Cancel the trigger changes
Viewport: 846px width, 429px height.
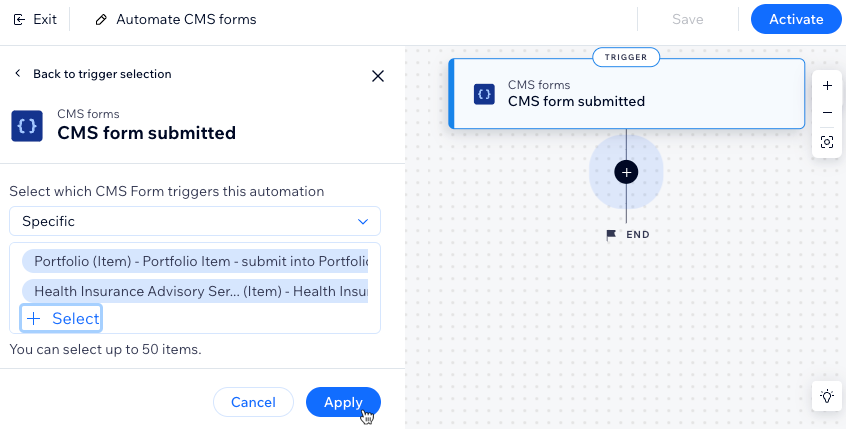tap(253, 402)
